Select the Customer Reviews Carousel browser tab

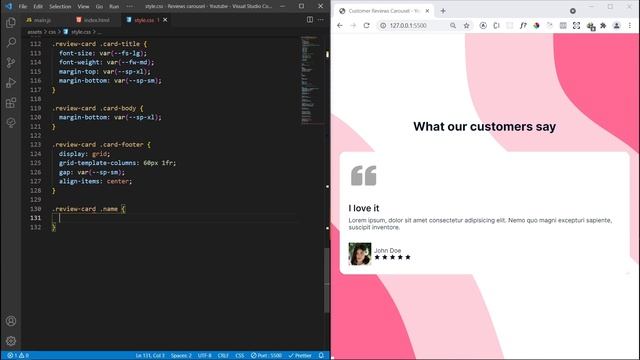384,11
